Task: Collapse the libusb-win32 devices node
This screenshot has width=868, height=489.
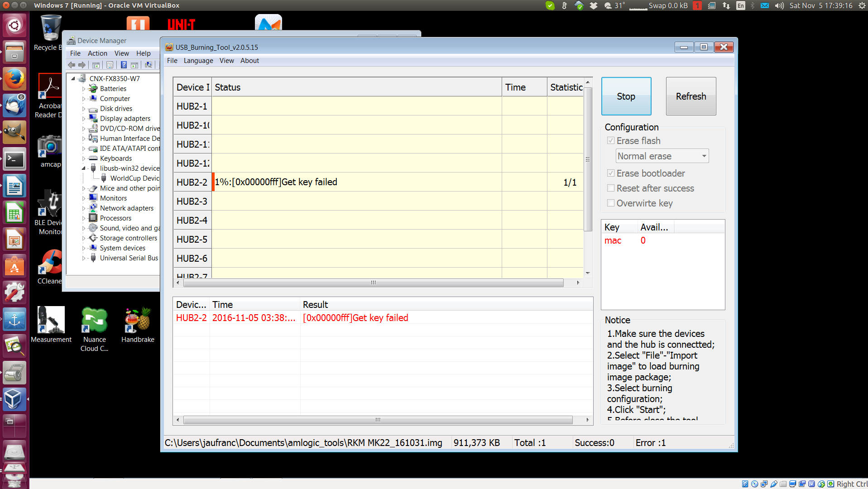Action: [x=84, y=168]
